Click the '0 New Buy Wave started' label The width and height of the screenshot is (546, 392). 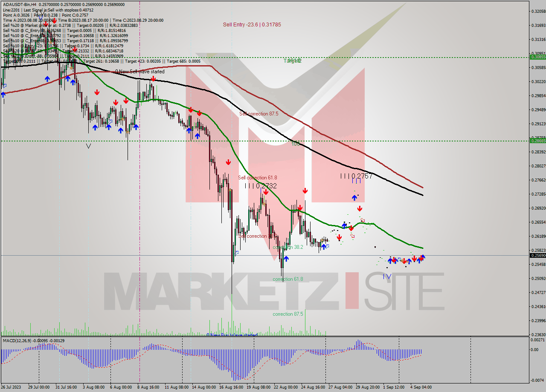pyautogui.click(x=232, y=335)
